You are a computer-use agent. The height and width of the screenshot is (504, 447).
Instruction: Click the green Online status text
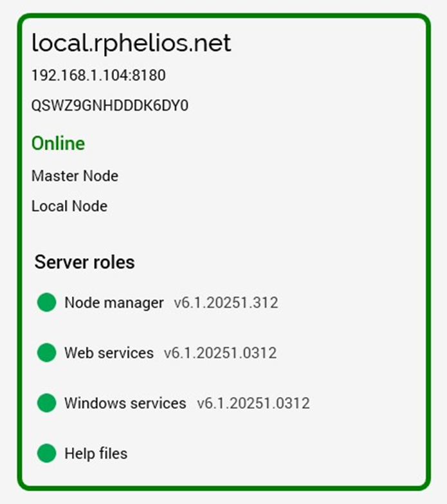[x=58, y=143]
